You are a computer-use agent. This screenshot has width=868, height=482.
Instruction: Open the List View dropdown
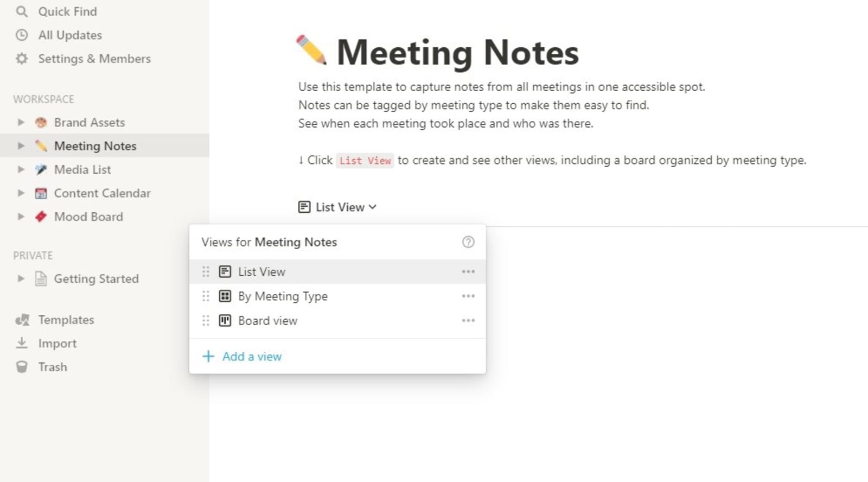click(x=337, y=207)
